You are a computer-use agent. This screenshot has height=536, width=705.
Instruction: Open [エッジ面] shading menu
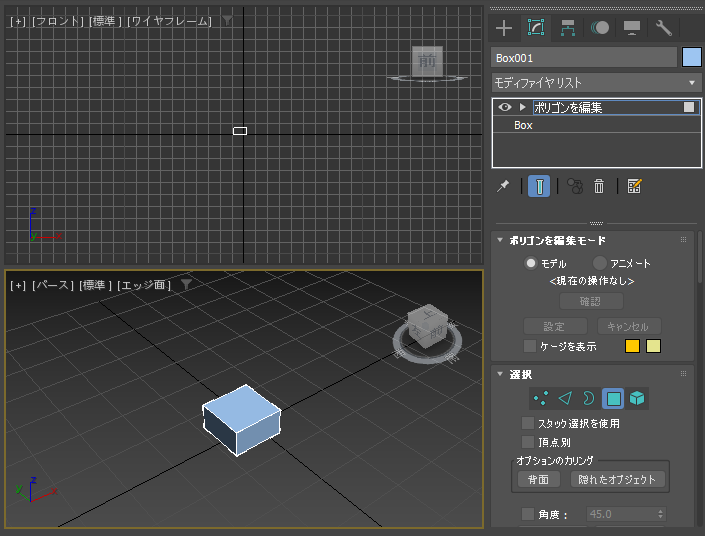(144, 285)
